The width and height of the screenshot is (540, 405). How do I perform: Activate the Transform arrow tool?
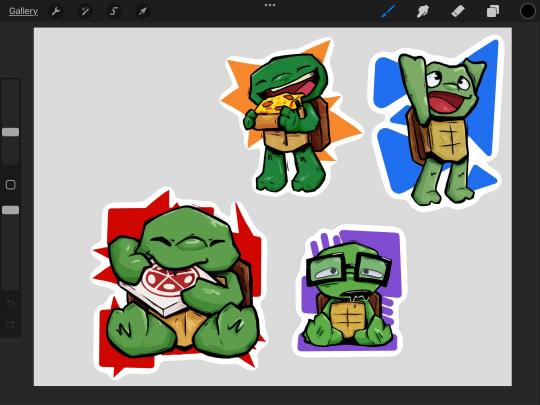(x=143, y=11)
